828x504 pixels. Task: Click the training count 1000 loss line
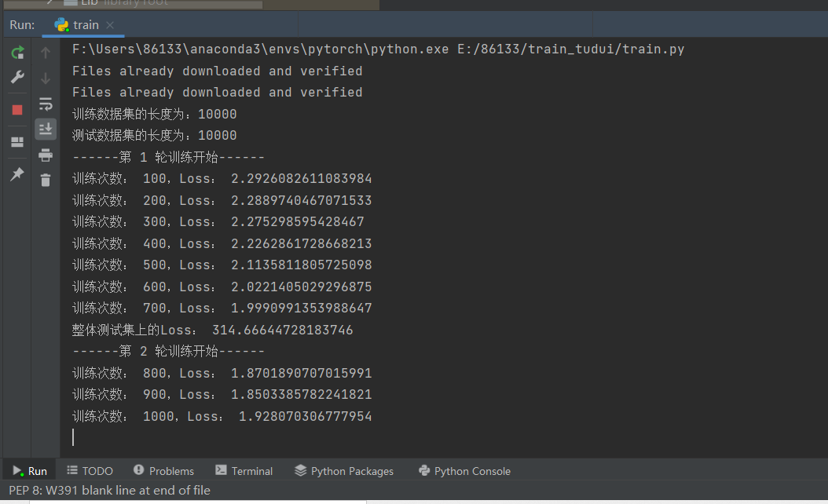222,416
